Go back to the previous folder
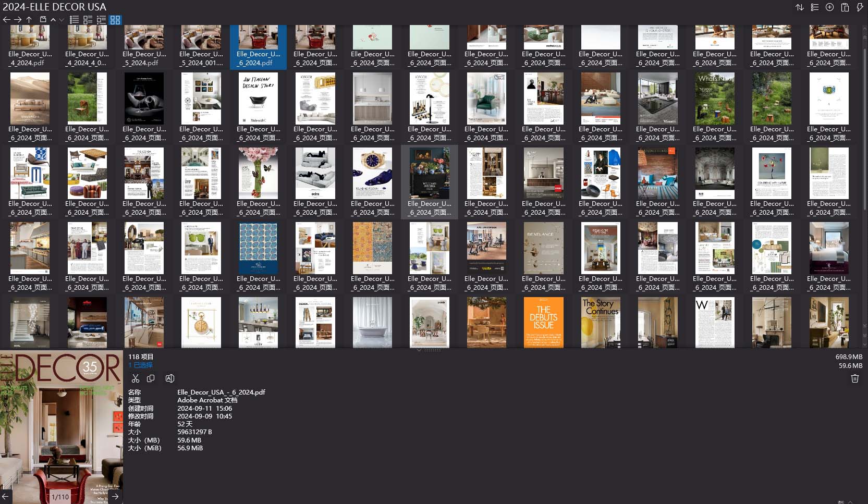The height and width of the screenshot is (504, 868). pos(6,20)
